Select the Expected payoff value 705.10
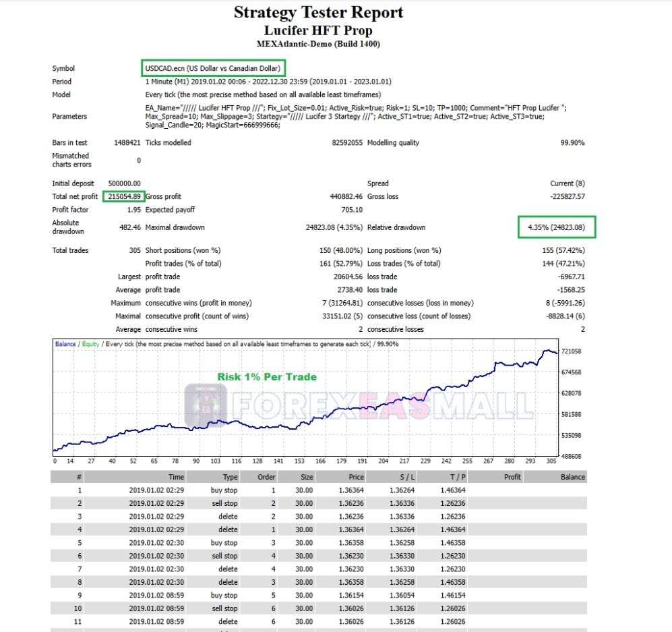 pos(352,210)
